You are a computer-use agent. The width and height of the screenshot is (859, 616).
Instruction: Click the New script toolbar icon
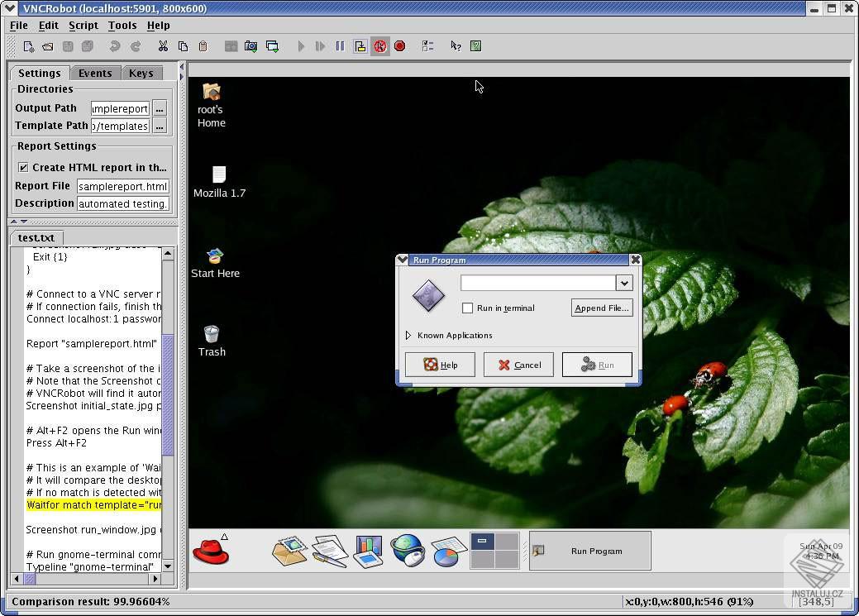pos(28,46)
